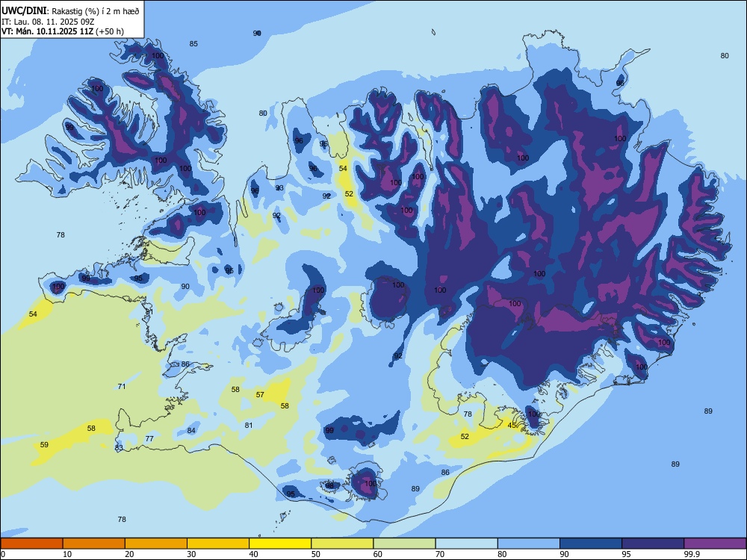The width and height of the screenshot is (747, 560).
Task: Click the '80' value in the northeast corner
Action: click(x=725, y=56)
